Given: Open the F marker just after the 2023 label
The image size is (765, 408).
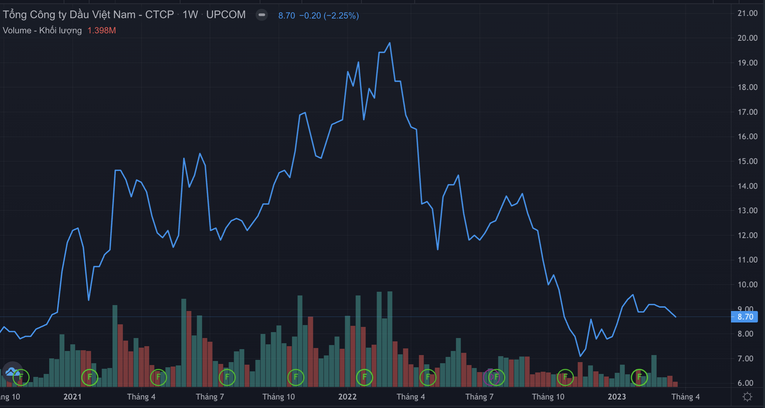Looking at the screenshot, I should 639,377.
